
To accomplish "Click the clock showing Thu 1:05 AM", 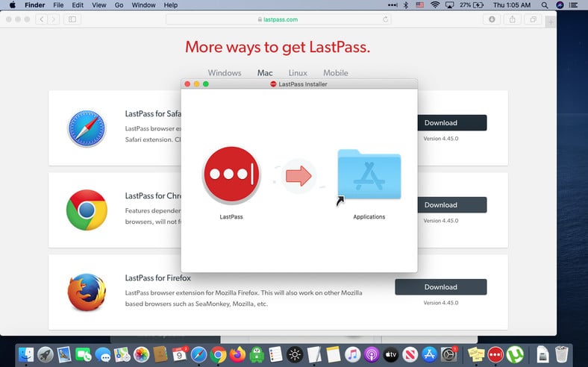I will (x=512, y=5).
